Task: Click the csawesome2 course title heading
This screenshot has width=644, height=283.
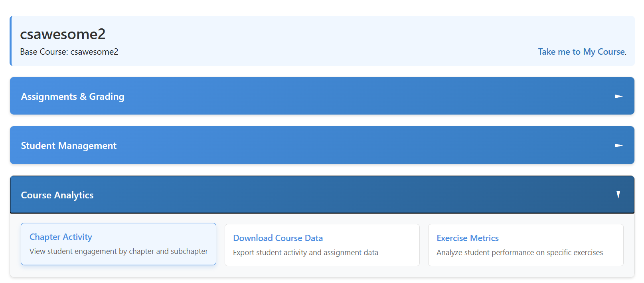Action: click(x=63, y=34)
